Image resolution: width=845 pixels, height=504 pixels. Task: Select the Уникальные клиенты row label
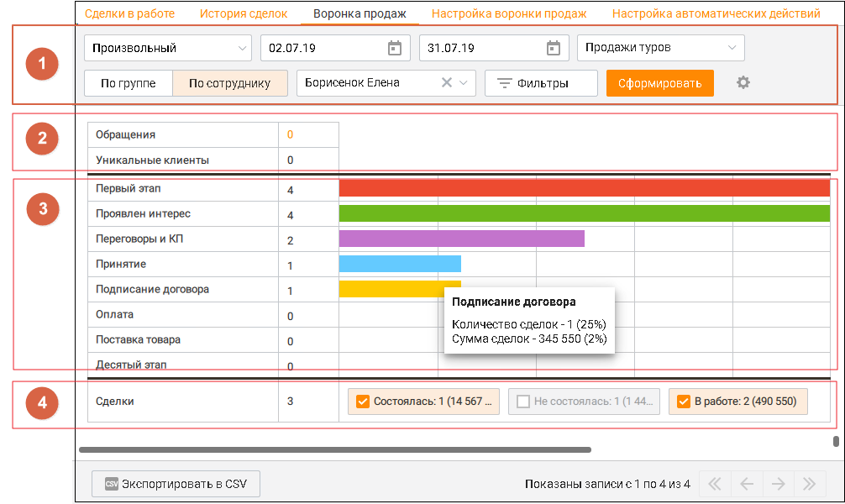[x=152, y=160]
